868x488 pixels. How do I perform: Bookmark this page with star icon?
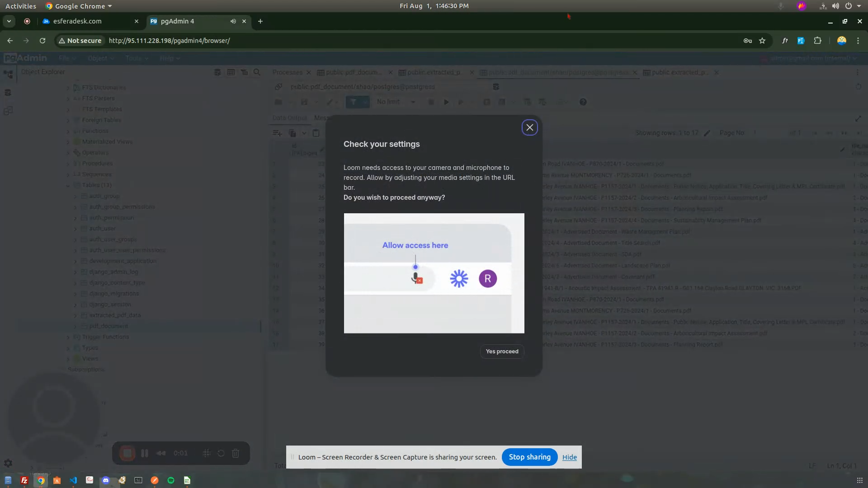(762, 41)
